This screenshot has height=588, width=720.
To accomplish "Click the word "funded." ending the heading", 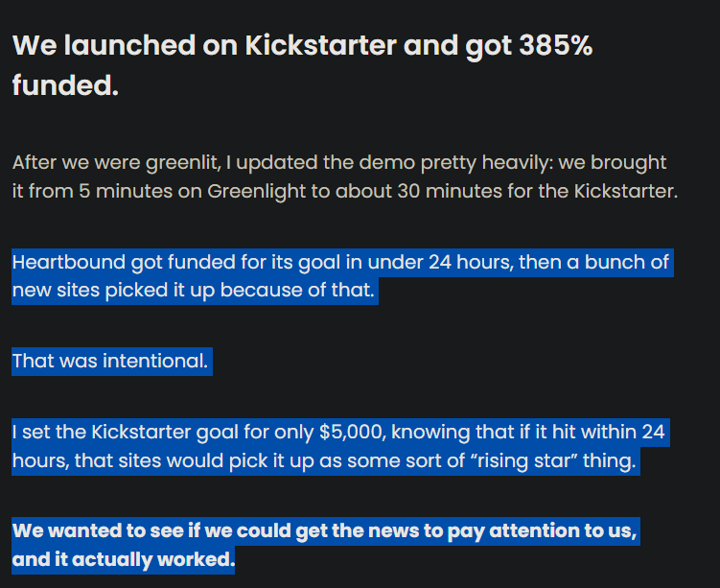I will 65,85.
